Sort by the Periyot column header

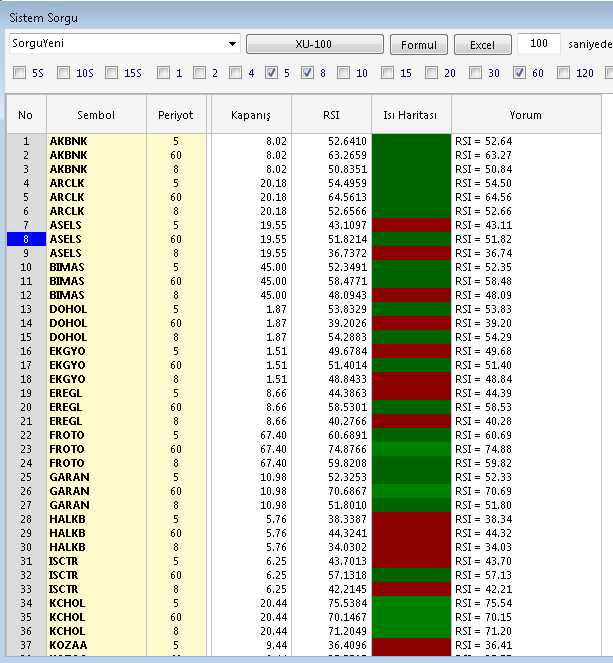pyautogui.click(x=176, y=115)
